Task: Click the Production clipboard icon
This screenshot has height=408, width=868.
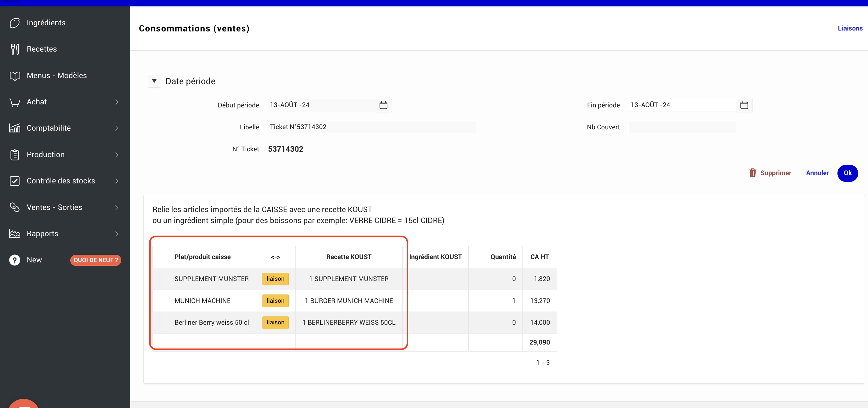Action: pyautogui.click(x=14, y=155)
